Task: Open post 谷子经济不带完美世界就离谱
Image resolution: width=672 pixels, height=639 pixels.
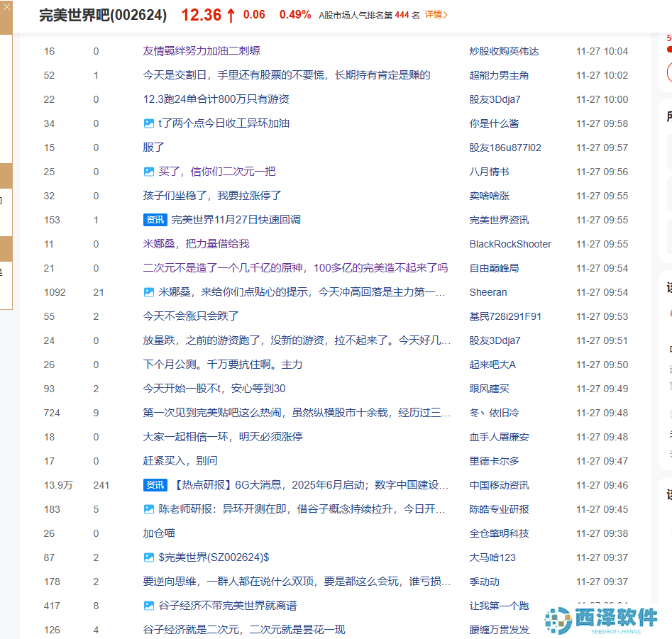Action: pos(228,606)
